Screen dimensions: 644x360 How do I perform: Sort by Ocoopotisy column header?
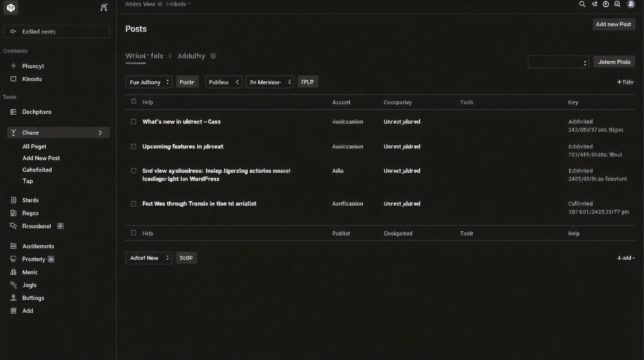click(398, 102)
